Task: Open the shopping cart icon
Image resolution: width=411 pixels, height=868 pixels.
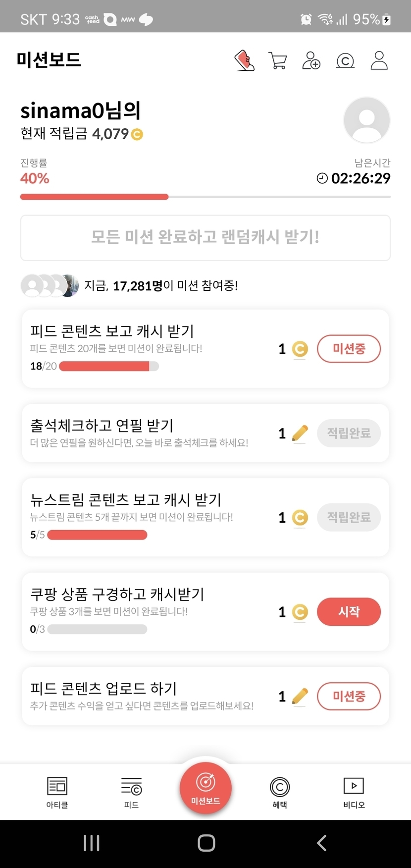Action: (277, 60)
